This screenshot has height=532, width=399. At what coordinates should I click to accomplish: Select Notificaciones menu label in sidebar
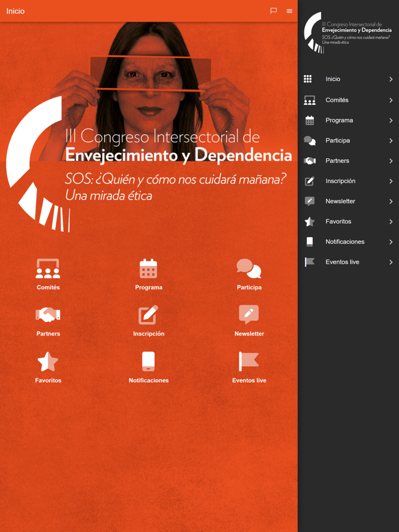[345, 242]
